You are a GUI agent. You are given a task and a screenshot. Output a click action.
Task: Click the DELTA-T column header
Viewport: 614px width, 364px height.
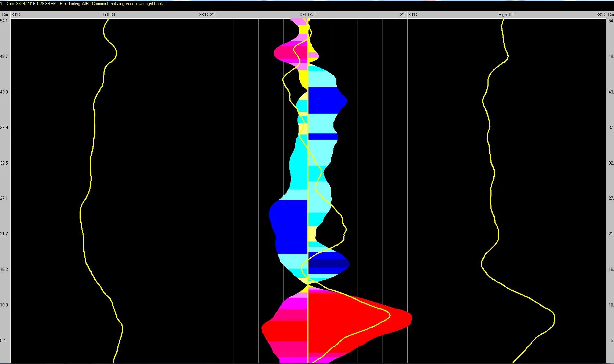[307, 15]
